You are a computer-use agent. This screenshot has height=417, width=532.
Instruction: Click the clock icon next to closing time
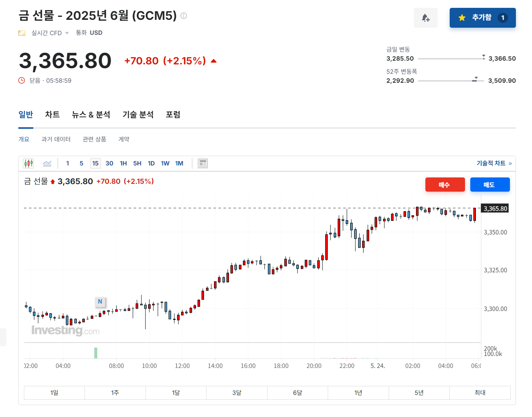click(21, 80)
